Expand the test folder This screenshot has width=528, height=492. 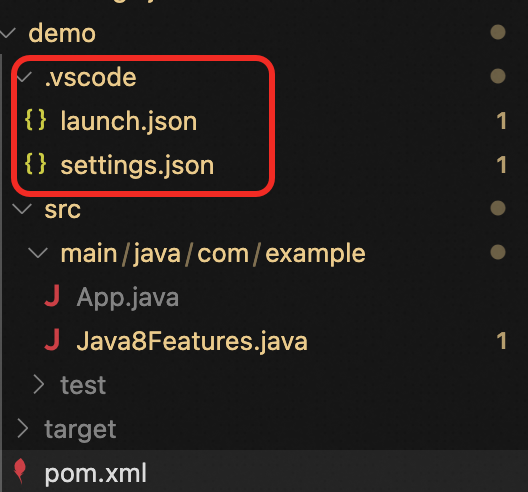coord(39,385)
